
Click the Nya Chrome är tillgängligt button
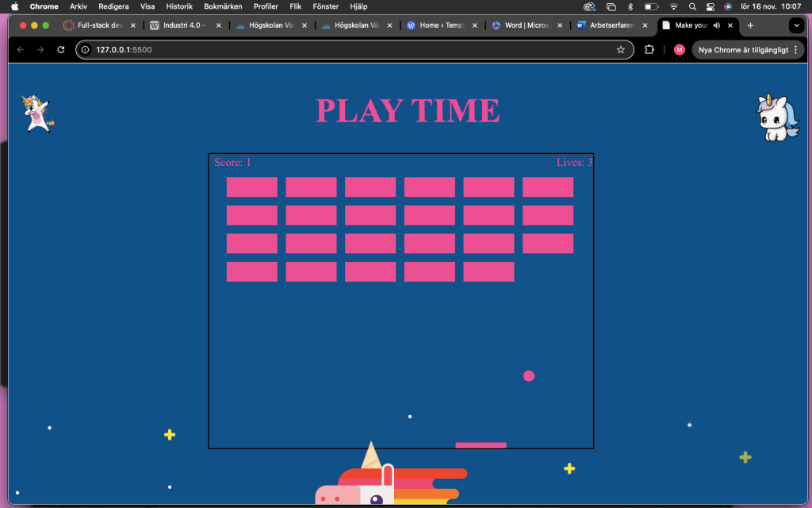(742, 50)
